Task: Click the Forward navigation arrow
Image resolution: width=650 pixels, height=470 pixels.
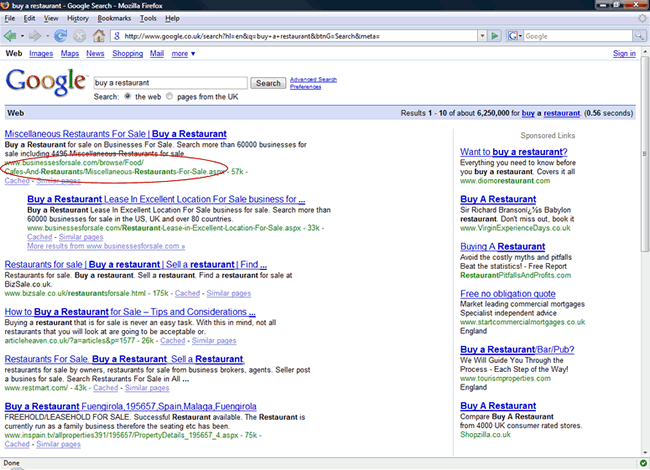Action: (x=35, y=36)
